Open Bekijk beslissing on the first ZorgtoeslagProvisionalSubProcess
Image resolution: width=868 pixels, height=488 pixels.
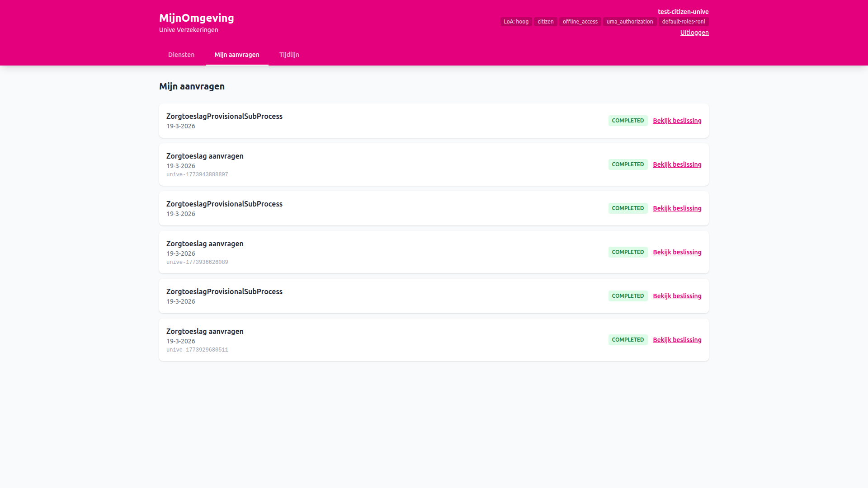click(677, 121)
